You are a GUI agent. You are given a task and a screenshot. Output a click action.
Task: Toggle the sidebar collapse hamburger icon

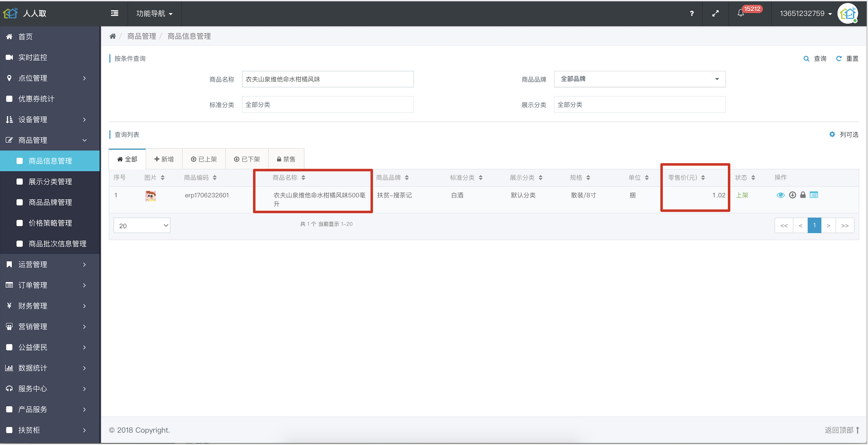114,13
